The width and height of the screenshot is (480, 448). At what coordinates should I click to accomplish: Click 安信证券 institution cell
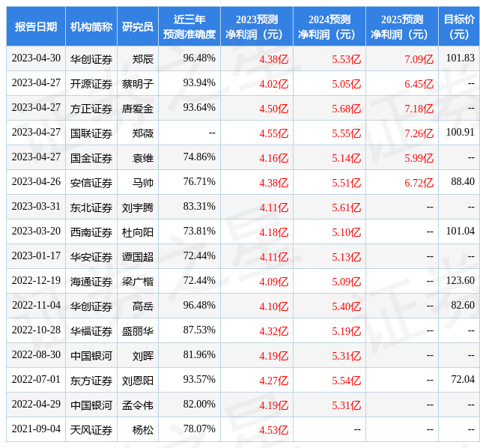tap(91, 183)
